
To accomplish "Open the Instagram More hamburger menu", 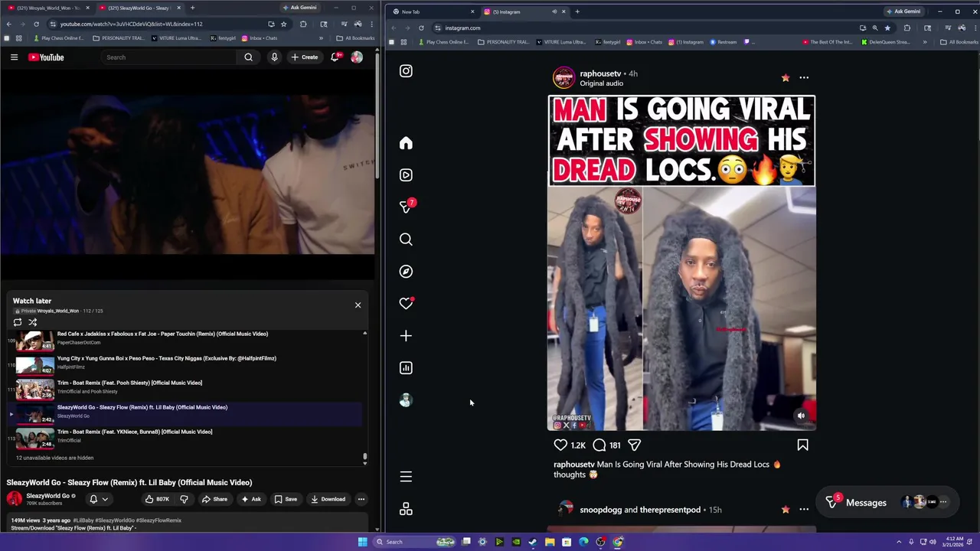I will pos(406,477).
